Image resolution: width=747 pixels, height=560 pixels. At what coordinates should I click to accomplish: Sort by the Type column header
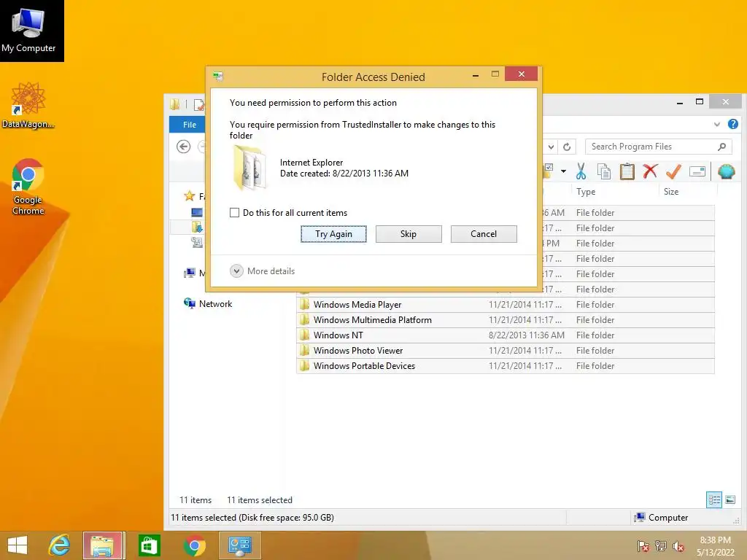click(x=614, y=192)
